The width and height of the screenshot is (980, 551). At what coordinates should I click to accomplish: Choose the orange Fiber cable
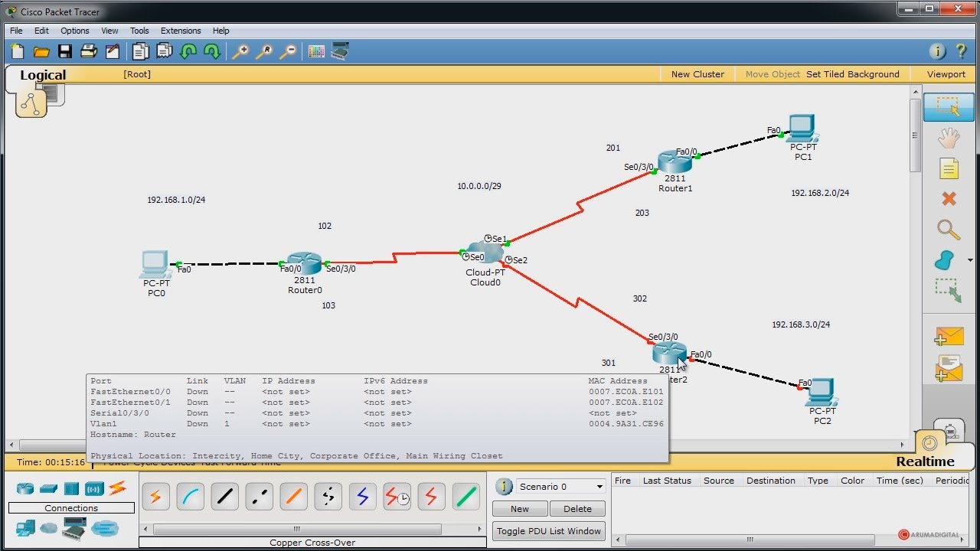coord(293,497)
